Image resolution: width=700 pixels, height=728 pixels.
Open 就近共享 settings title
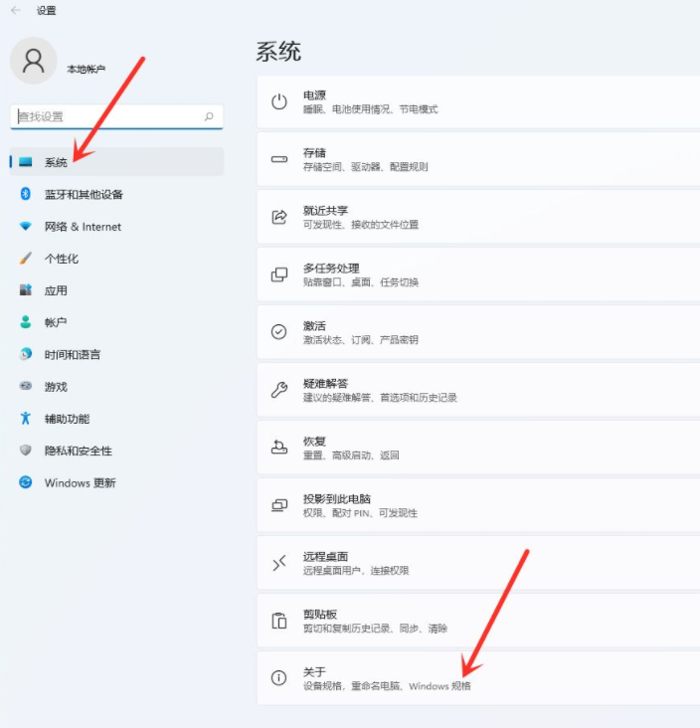325,210
